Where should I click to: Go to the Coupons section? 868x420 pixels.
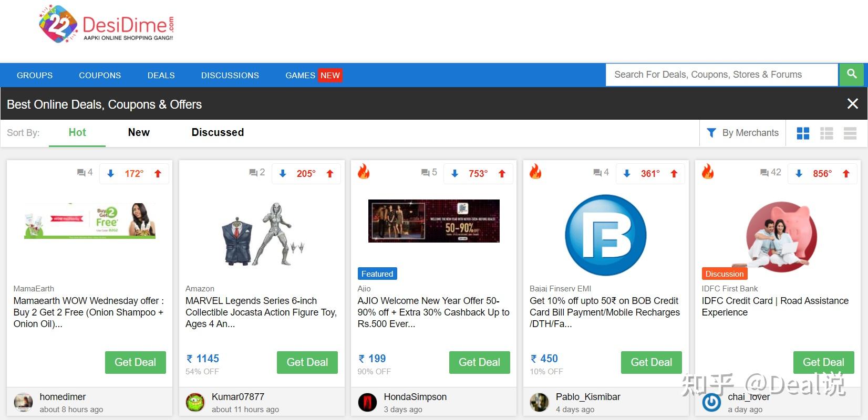100,75
